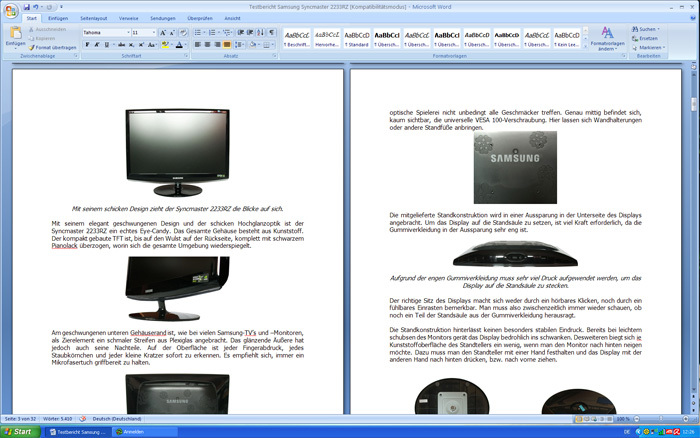Open the Ersetzen replace dialog

point(645,38)
